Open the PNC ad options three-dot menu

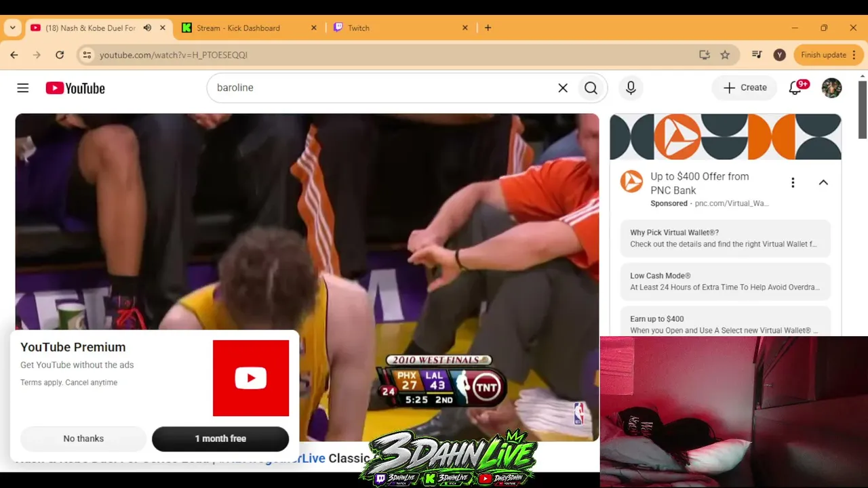793,182
